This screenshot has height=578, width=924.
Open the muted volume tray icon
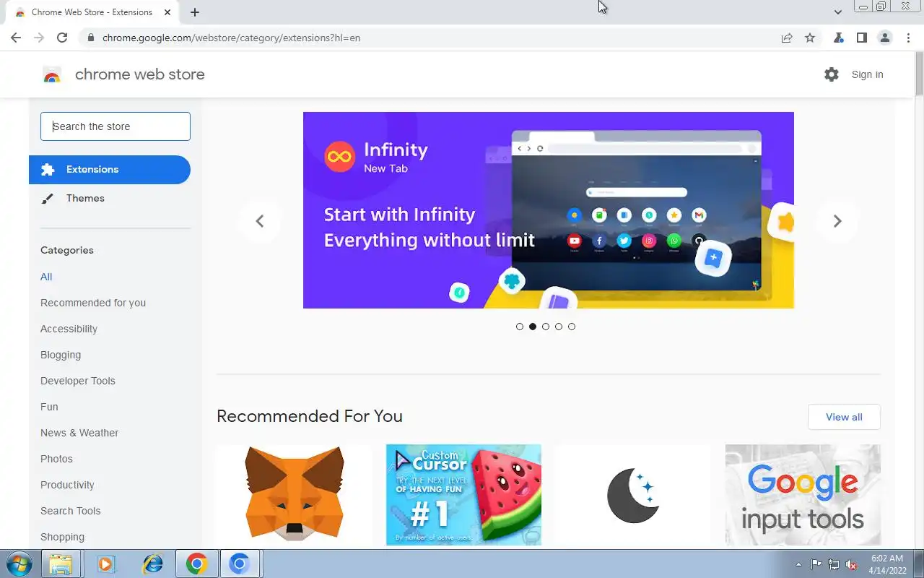tap(852, 564)
